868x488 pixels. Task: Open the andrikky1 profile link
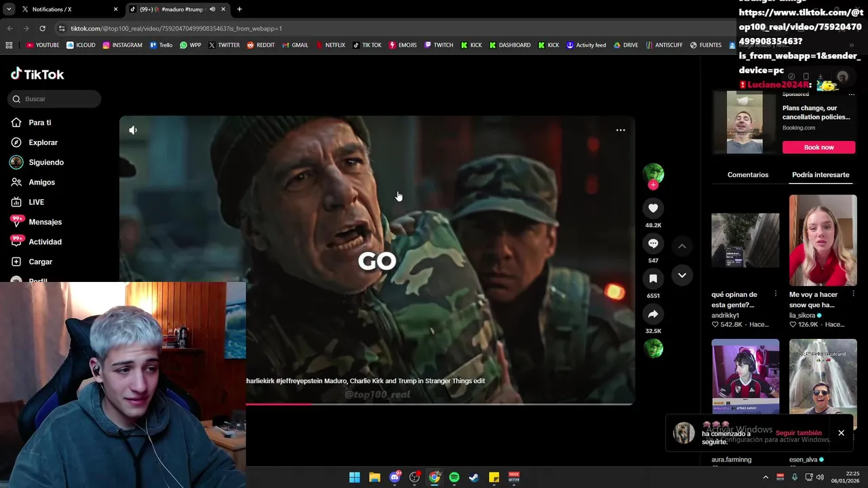click(725, 315)
